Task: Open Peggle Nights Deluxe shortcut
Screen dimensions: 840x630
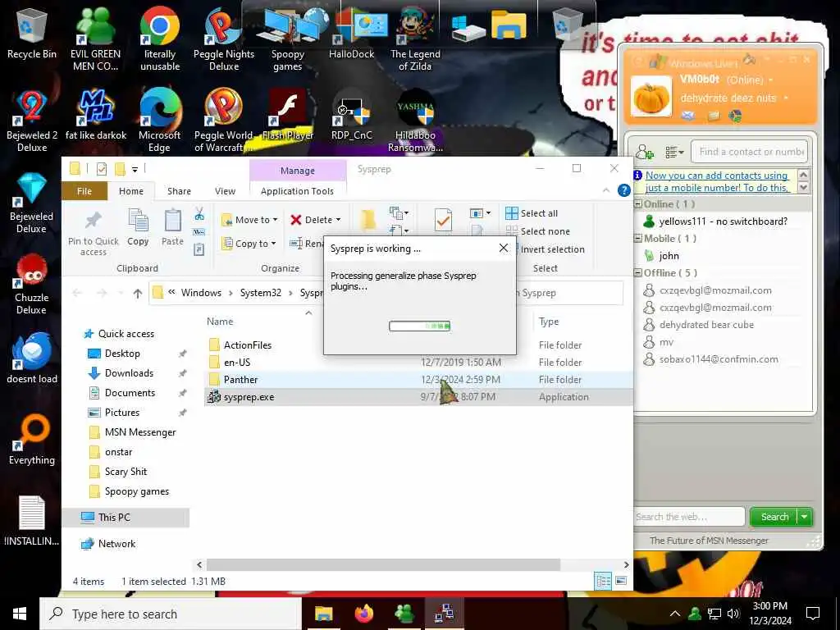Action: click(x=224, y=40)
